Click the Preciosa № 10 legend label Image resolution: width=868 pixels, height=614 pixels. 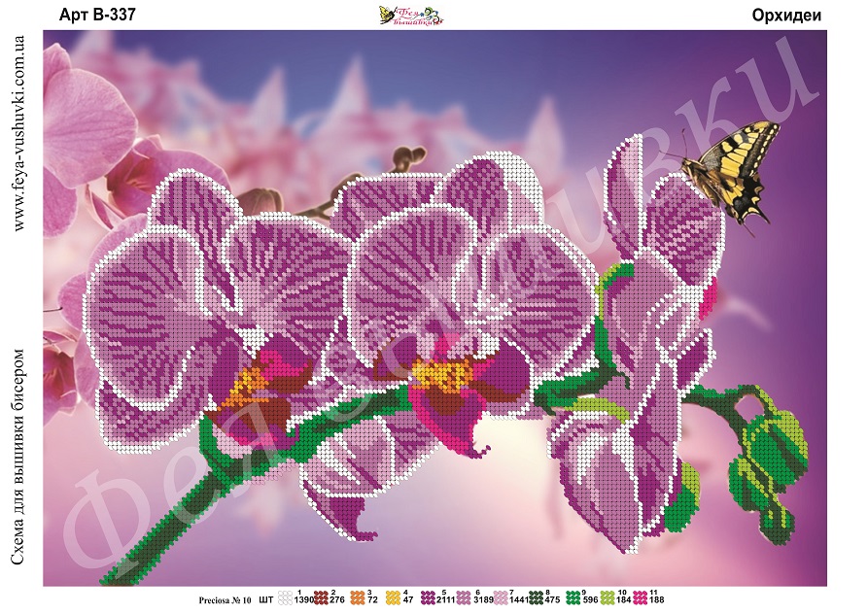pos(225,601)
